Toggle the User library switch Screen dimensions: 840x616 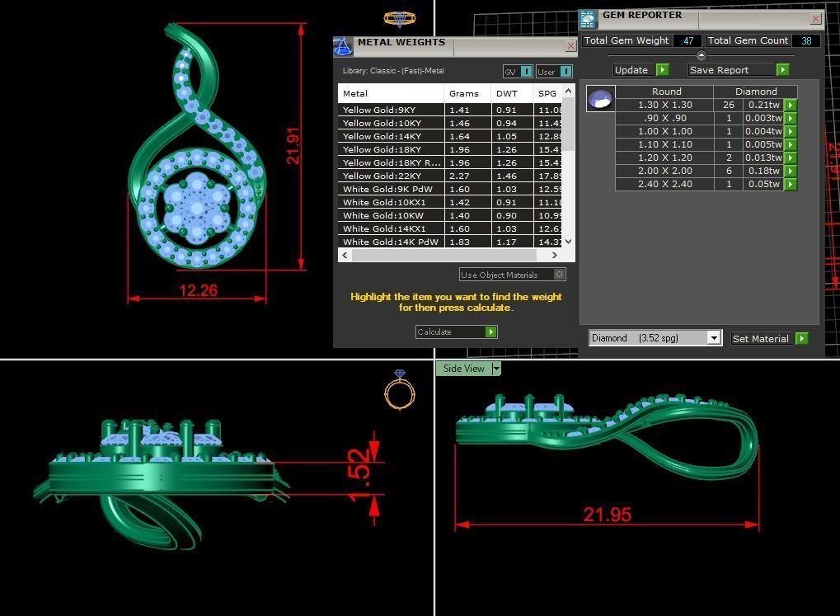[565, 71]
